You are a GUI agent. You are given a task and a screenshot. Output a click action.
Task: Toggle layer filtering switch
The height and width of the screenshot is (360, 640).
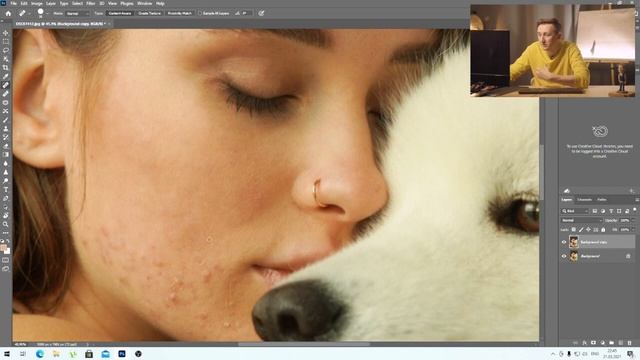click(635, 210)
